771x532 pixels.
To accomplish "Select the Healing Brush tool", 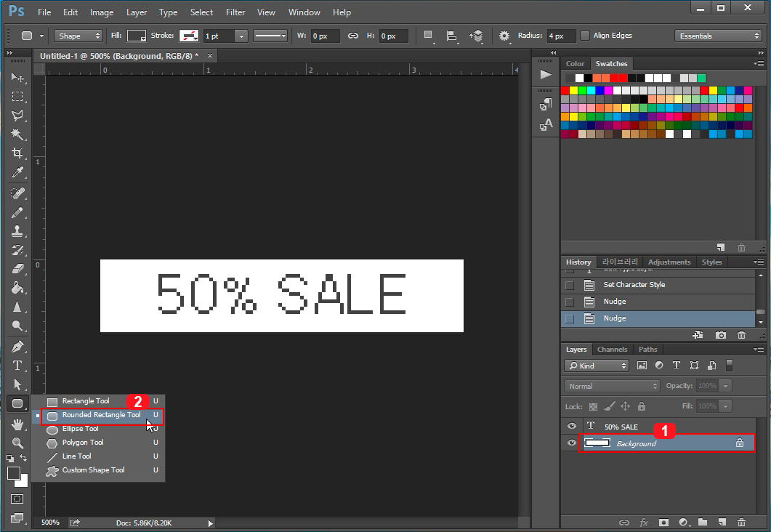I will pos(17,193).
